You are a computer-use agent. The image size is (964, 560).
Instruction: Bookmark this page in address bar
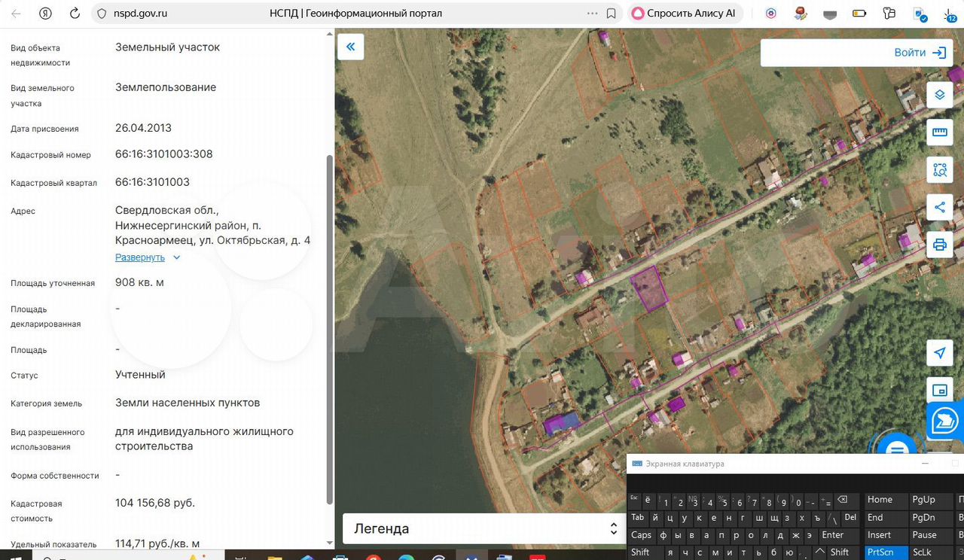pyautogui.click(x=612, y=14)
